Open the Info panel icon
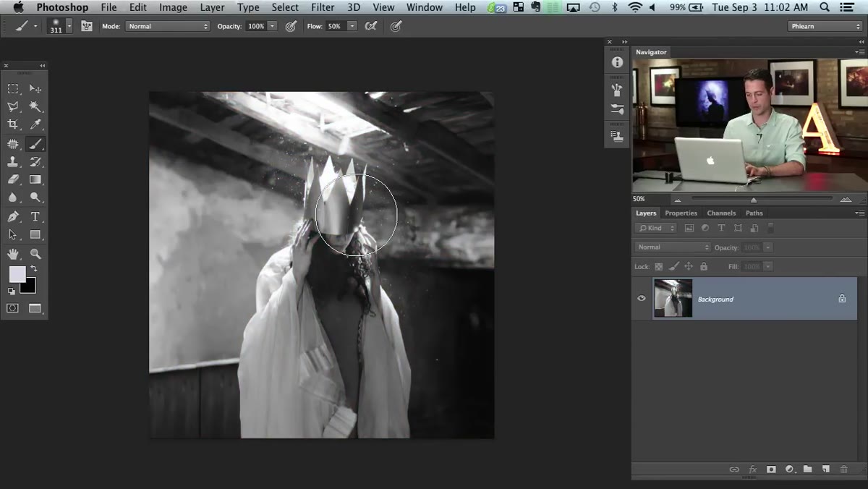This screenshot has width=868, height=489. pos(617,63)
